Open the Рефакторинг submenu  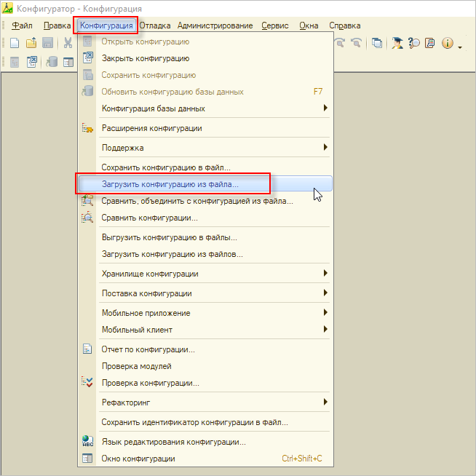(x=325, y=402)
